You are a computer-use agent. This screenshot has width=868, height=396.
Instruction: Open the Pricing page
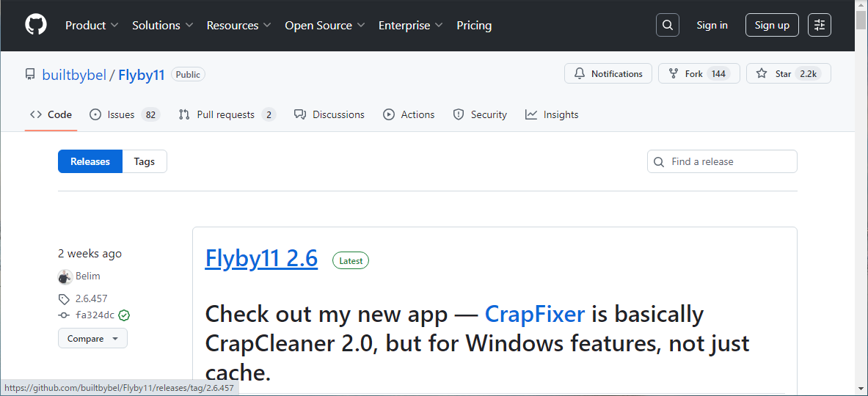click(x=474, y=26)
